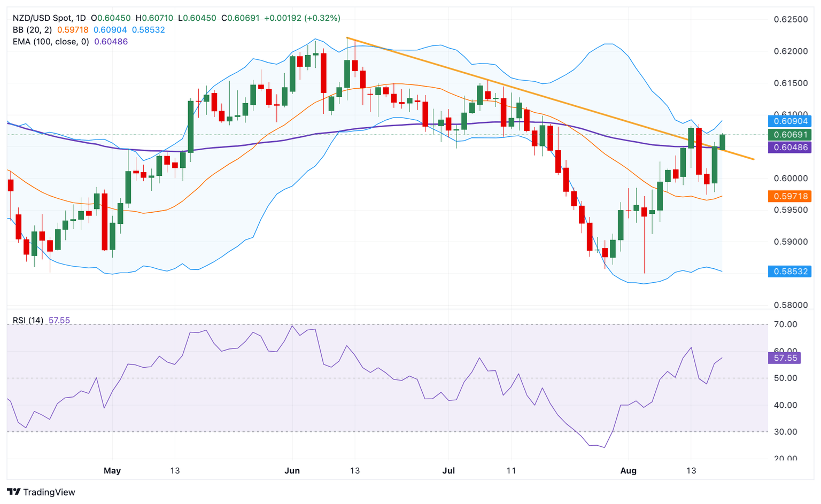Select the purple 0.60486 EMA price label
This screenshot has height=504, width=821.
pyautogui.click(x=789, y=148)
